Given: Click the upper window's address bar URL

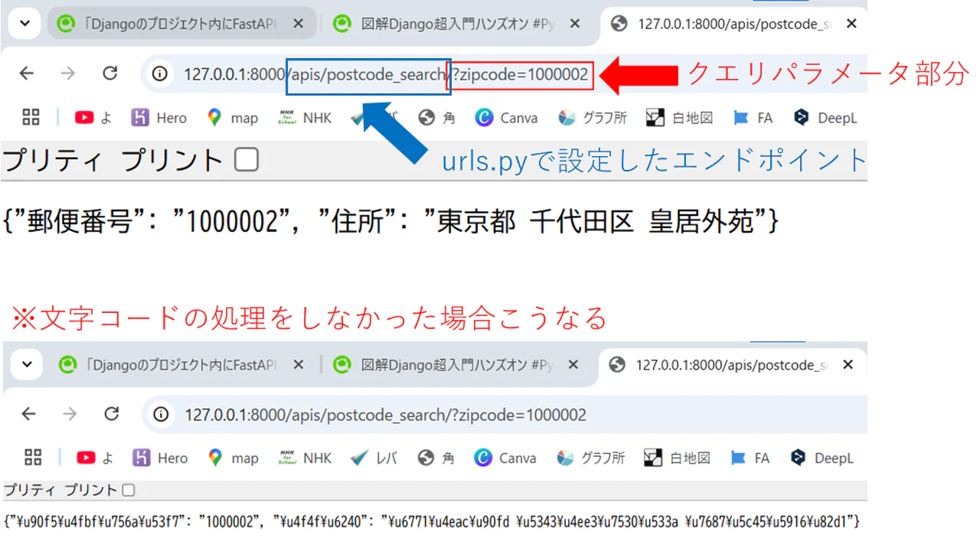Looking at the screenshot, I should 386,74.
